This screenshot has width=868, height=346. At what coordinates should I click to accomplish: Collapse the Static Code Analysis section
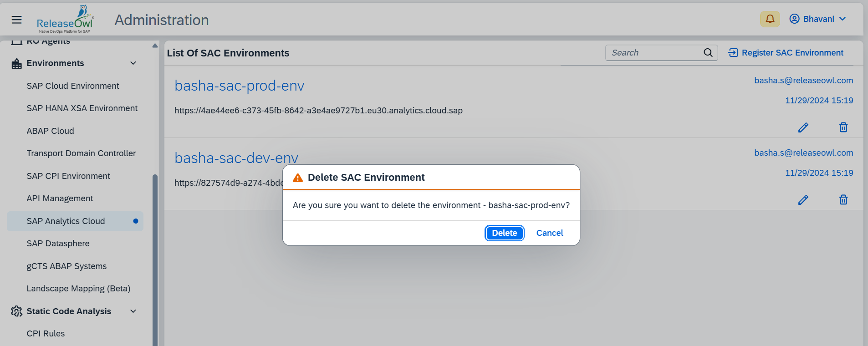pos(133,311)
